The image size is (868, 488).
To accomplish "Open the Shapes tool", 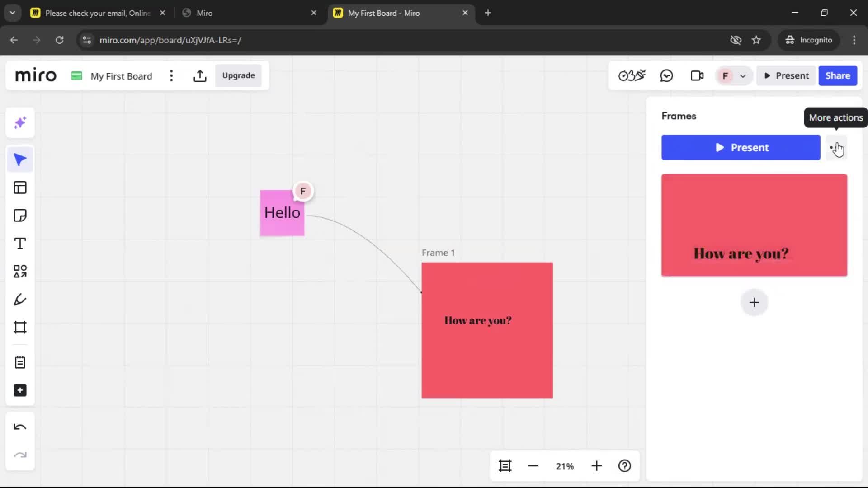I will 20,271.
